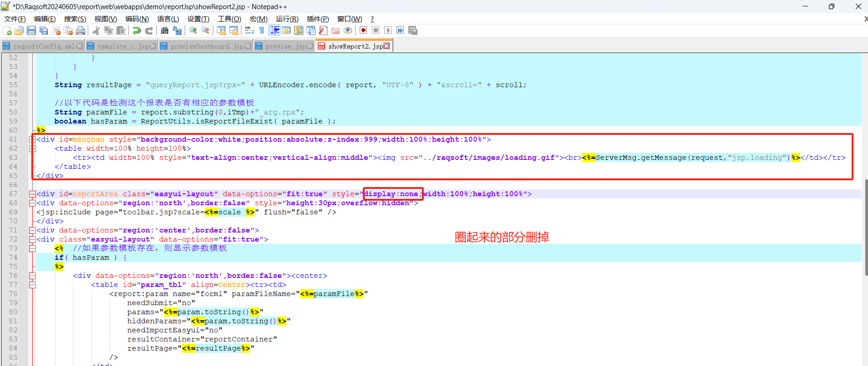Toggle word wrap
The width and height of the screenshot is (868, 366).
point(250,30)
